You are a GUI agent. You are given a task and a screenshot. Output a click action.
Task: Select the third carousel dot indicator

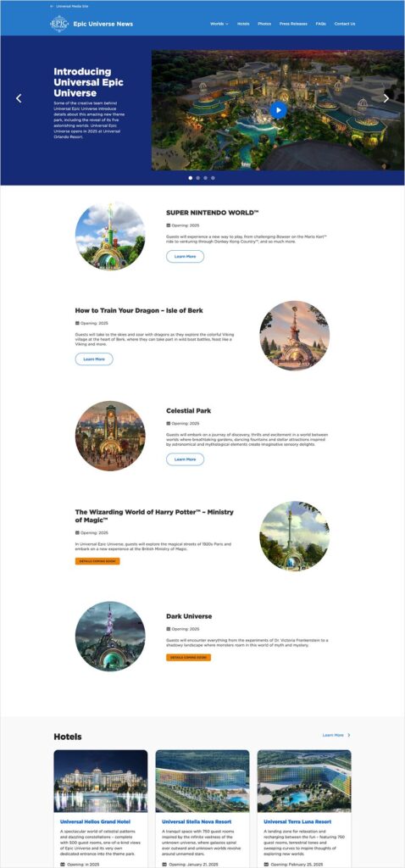tap(205, 178)
